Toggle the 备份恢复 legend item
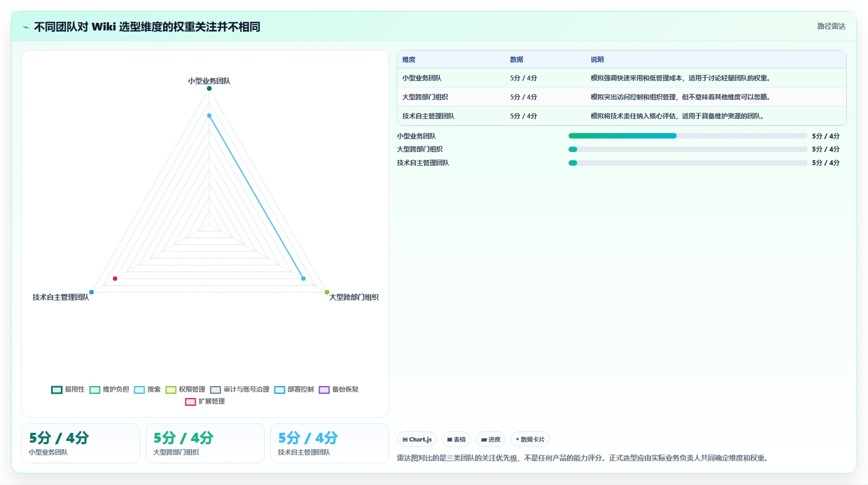 click(x=339, y=389)
